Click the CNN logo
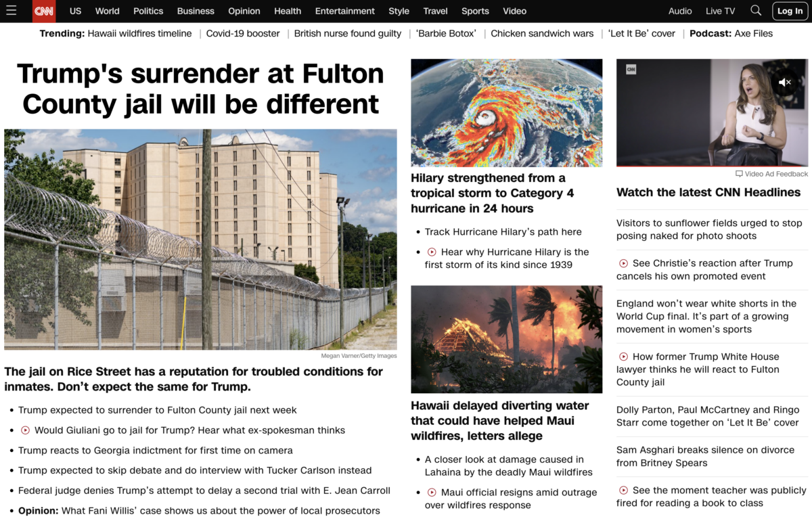 (x=44, y=11)
